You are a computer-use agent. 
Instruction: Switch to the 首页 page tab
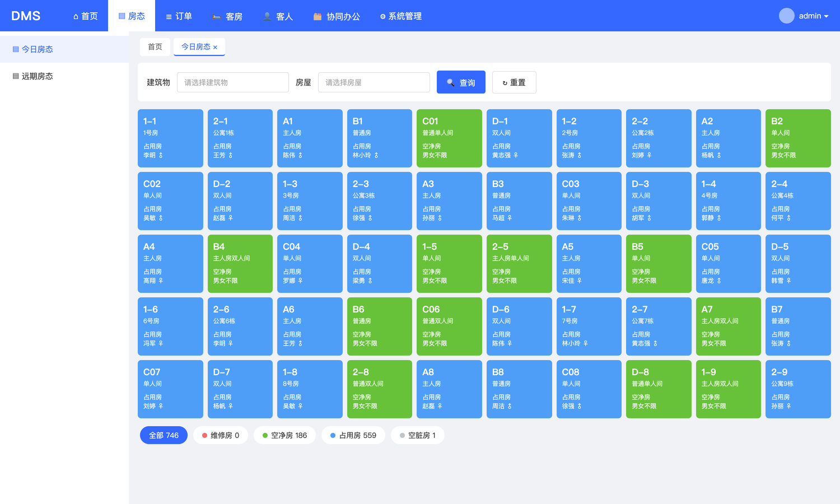pos(155,46)
